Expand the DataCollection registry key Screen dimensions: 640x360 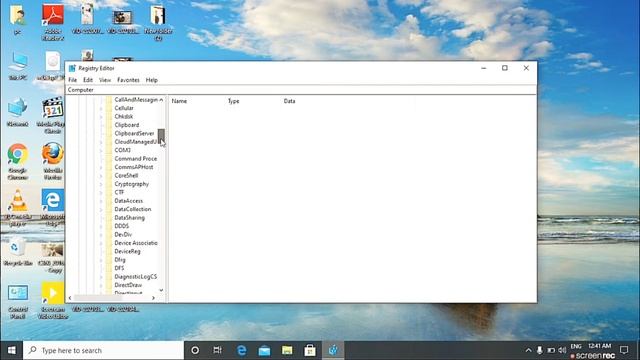pos(101,209)
